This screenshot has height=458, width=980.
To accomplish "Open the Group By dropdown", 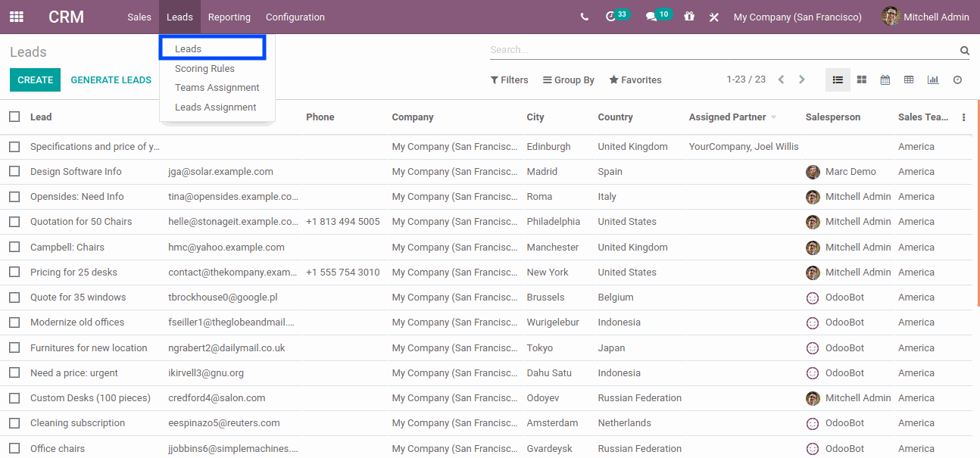I will (568, 79).
